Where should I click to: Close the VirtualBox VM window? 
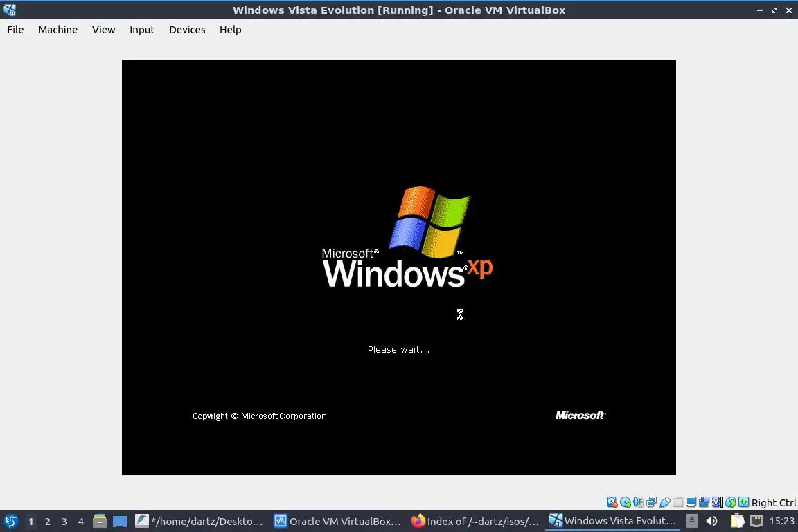pos(789,10)
